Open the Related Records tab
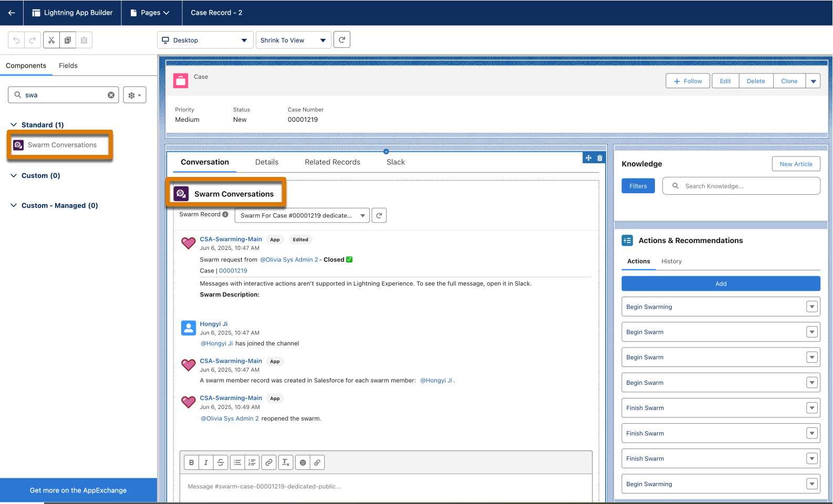The image size is (833, 504). tap(332, 162)
